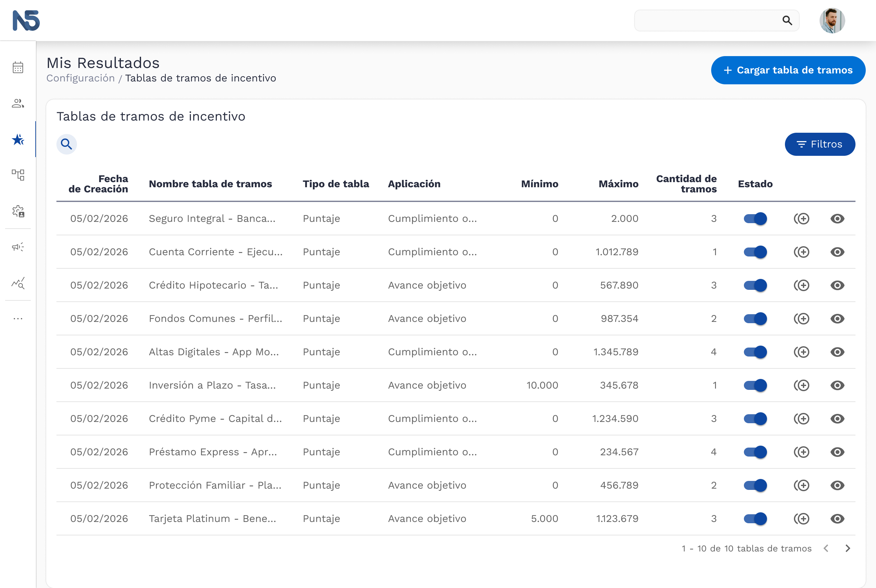Click the table search magnifier icon

pos(67,144)
